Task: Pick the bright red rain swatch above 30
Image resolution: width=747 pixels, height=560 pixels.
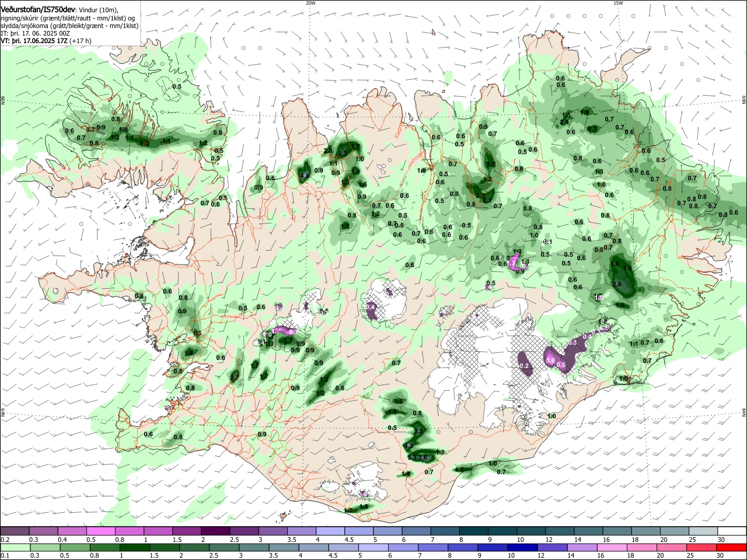Action: 731,547
